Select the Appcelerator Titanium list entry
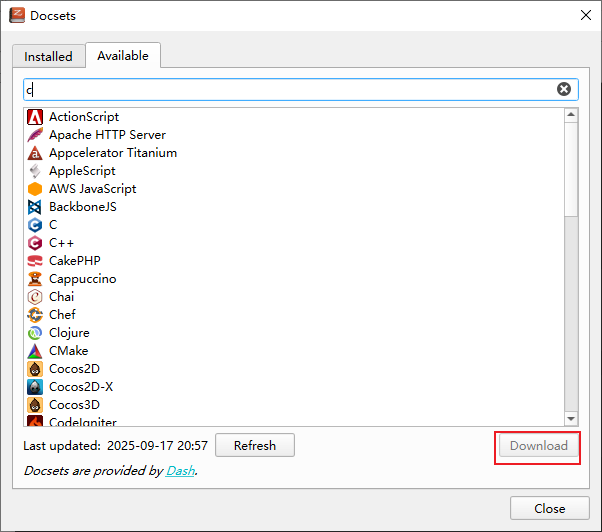The width and height of the screenshot is (602, 532). pyautogui.click(x=113, y=153)
